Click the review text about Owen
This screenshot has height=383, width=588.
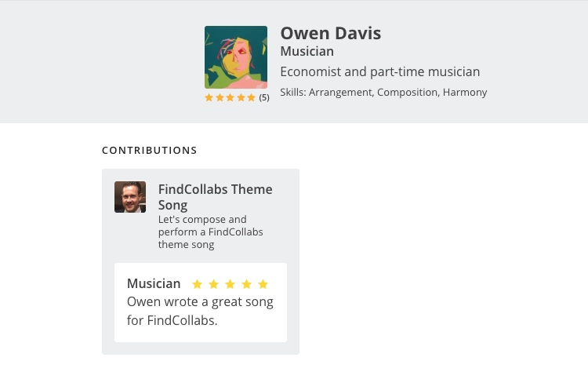pyautogui.click(x=200, y=311)
